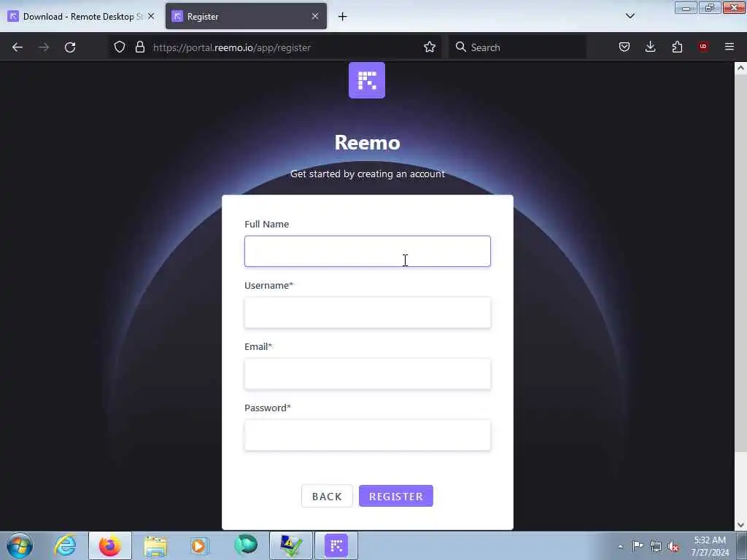
Task: Bookmark this page with star icon
Action: (429, 47)
